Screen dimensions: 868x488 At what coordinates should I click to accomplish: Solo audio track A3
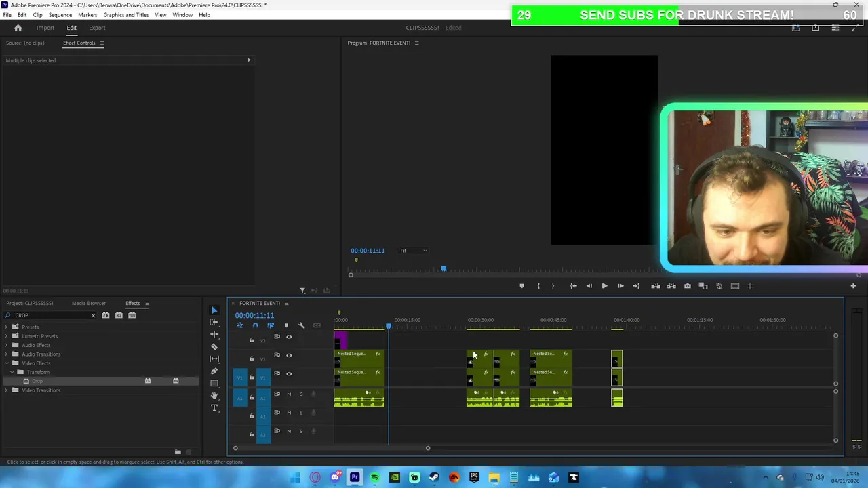(301, 431)
